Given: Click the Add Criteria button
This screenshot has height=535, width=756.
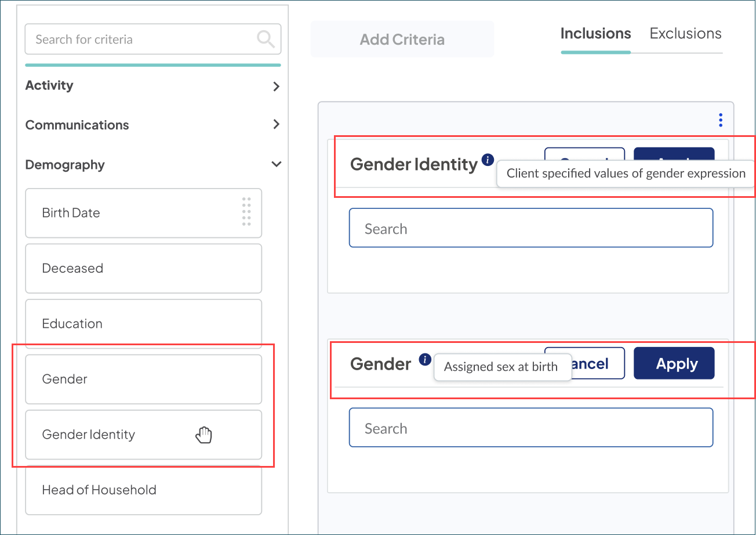Looking at the screenshot, I should click(402, 39).
